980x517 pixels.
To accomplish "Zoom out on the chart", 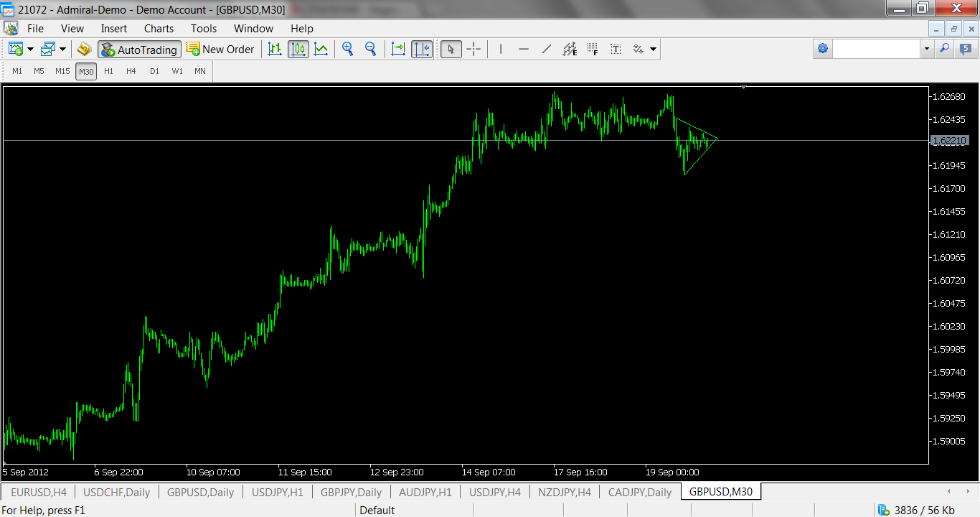I will 371,50.
